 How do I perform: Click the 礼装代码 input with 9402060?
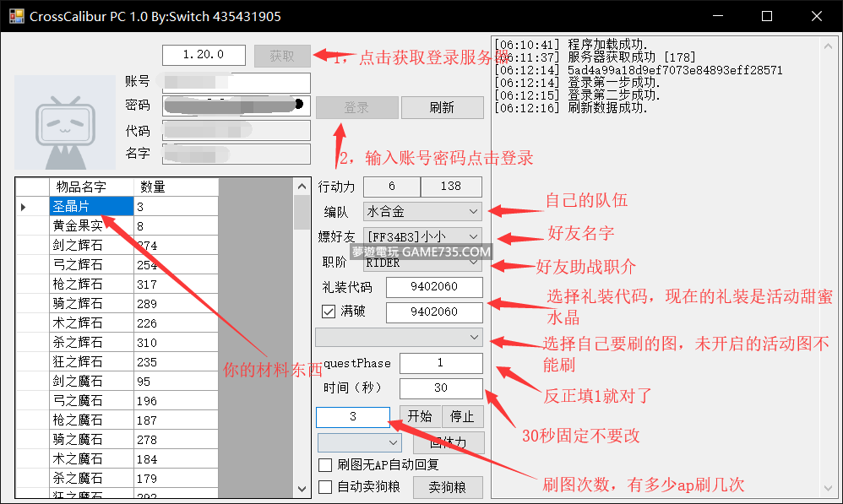[x=434, y=287]
